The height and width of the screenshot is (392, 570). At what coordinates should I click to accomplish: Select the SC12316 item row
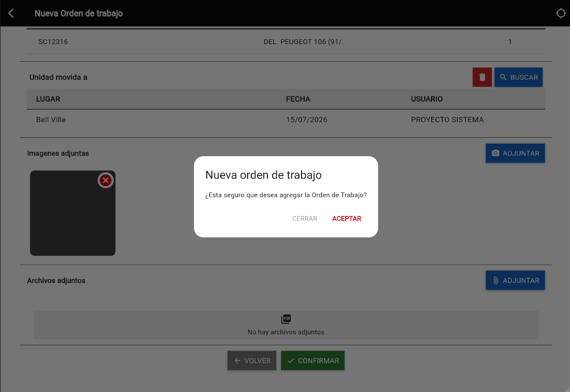286,42
